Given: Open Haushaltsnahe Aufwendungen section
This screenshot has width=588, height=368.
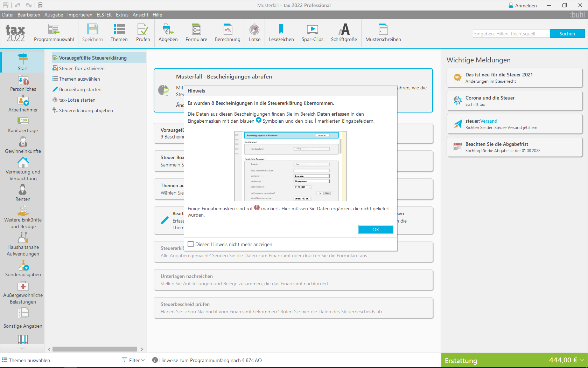Looking at the screenshot, I should click(x=23, y=245).
